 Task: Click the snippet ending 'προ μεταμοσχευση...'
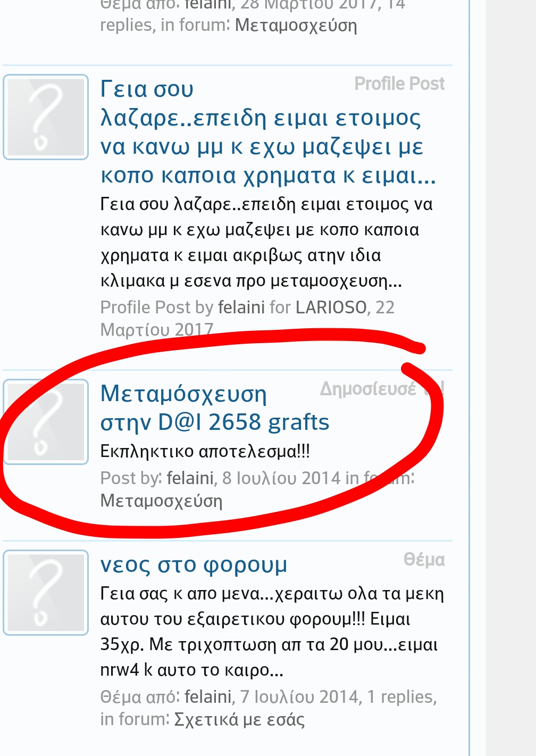click(x=266, y=243)
